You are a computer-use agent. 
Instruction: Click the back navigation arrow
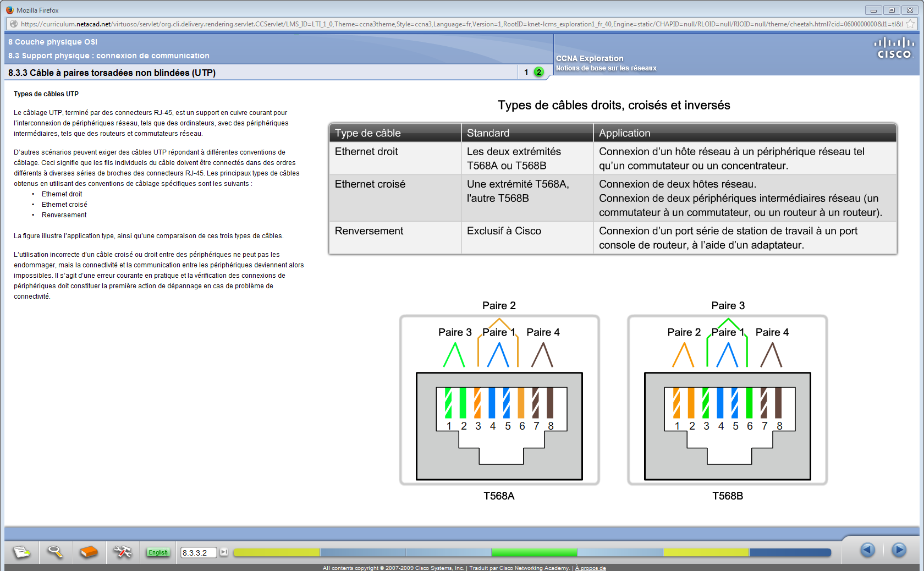tap(868, 550)
